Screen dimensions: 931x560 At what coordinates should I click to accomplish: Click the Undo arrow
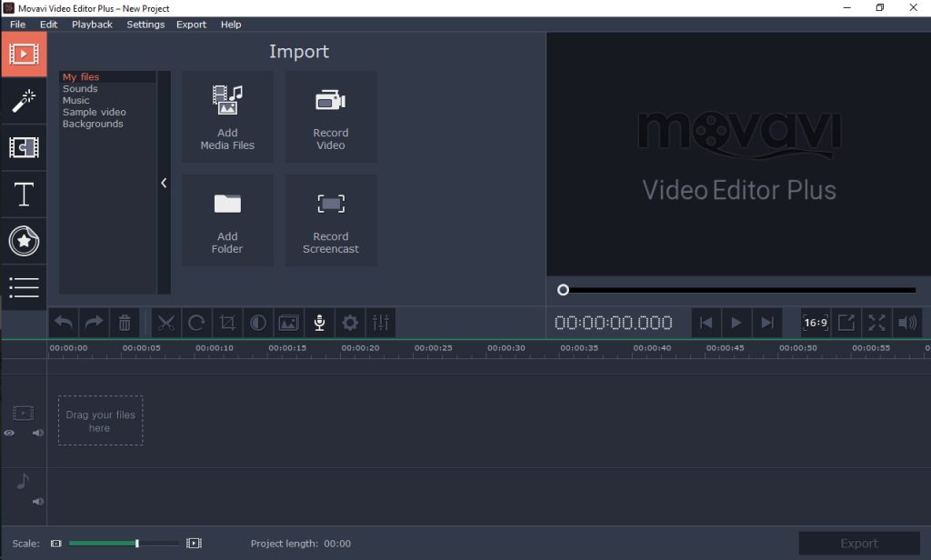[x=63, y=323]
